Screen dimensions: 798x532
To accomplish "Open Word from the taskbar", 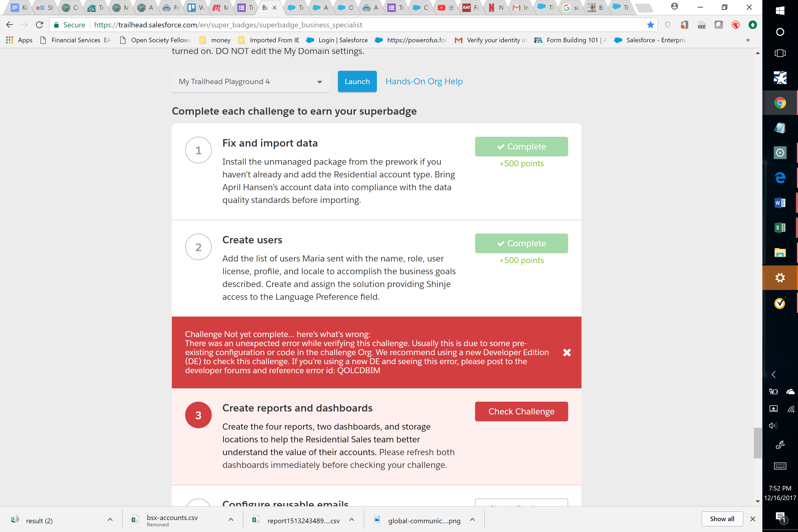I will [x=780, y=203].
